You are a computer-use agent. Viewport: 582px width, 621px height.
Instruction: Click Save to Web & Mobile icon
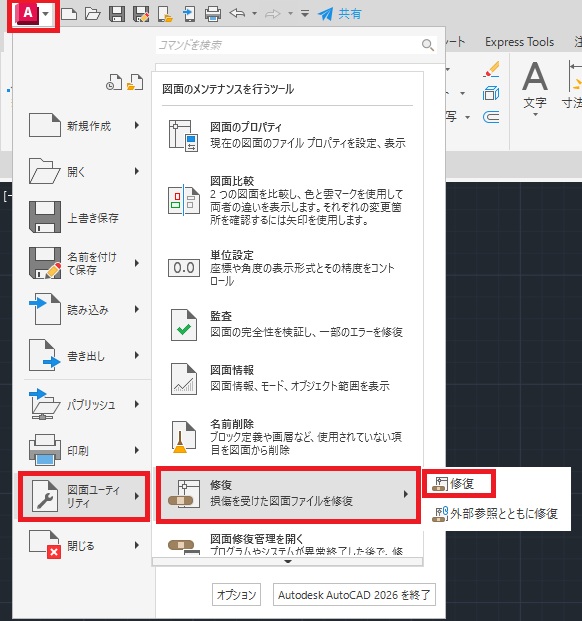189,14
